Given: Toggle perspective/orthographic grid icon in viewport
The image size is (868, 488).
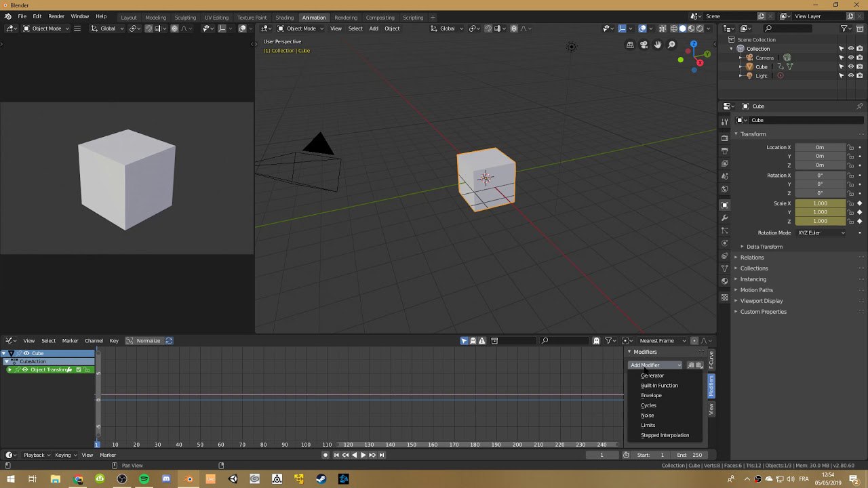Looking at the screenshot, I should click(x=630, y=45).
